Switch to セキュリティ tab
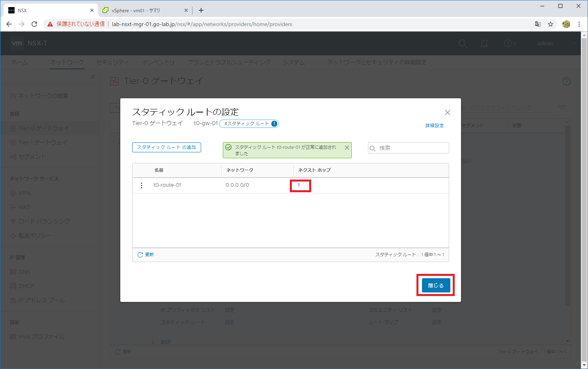Viewport: 588px width, 369px height. tap(113, 62)
